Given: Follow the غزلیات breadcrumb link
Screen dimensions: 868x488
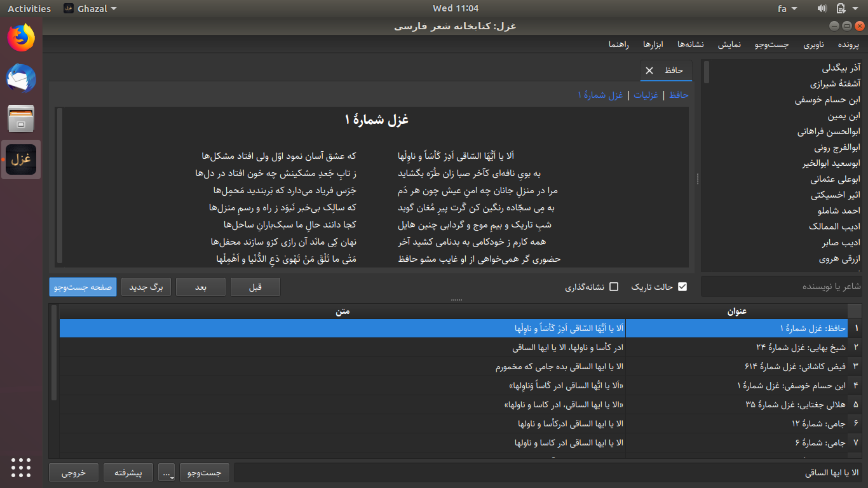Looking at the screenshot, I should tap(646, 95).
